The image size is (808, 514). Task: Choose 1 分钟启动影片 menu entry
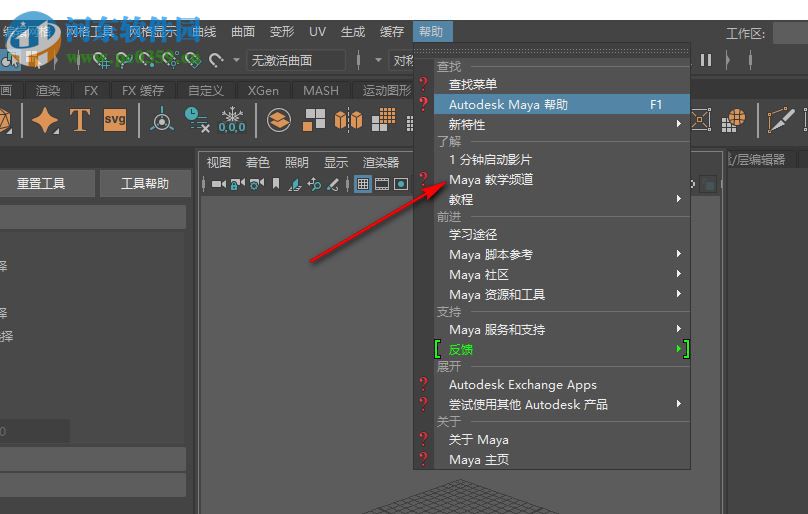[x=562, y=159]
